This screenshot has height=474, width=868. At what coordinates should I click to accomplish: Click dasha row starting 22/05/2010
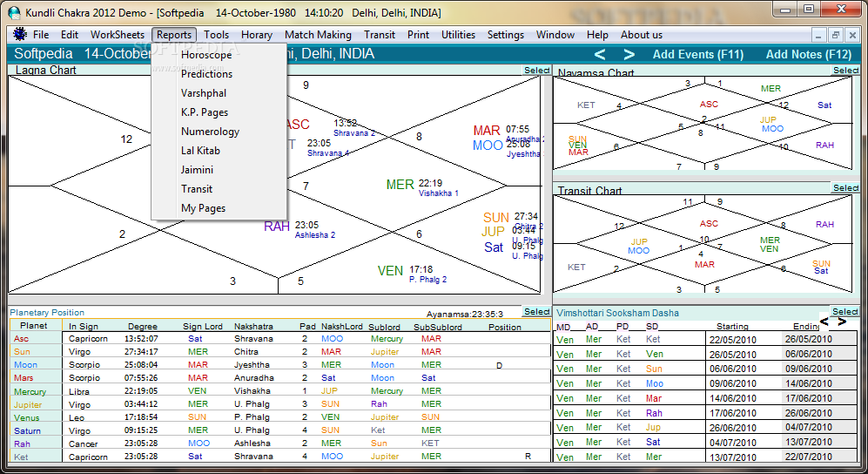705,339
